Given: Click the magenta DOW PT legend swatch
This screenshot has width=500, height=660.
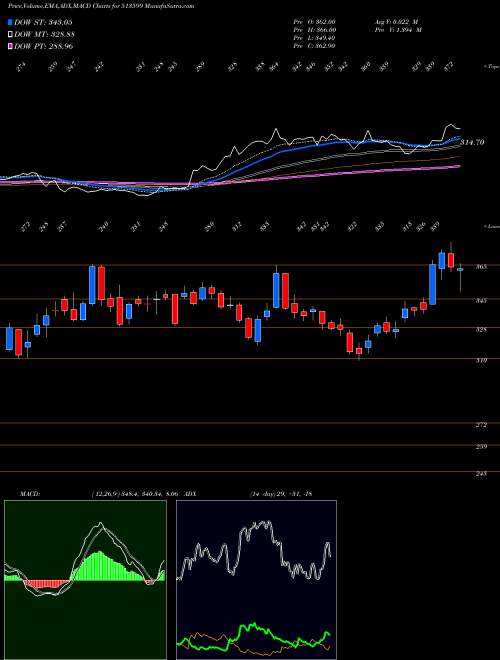Looking at the screenshot, I should pos(10,46).
